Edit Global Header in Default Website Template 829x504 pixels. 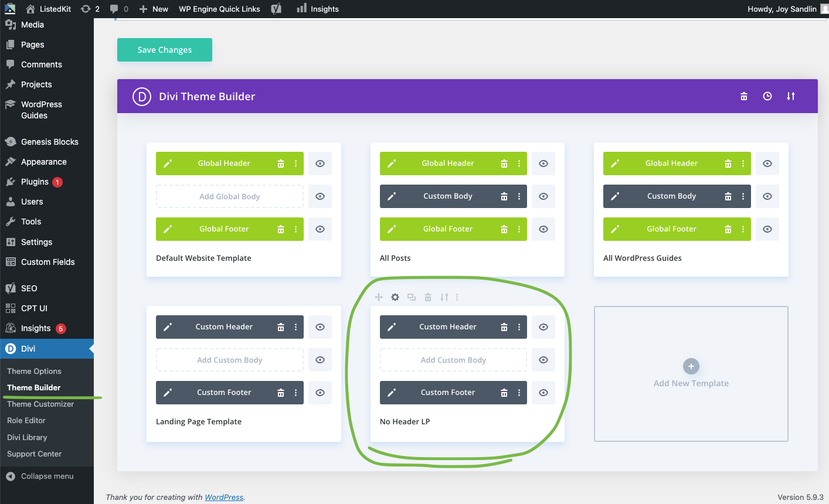tap(168, 164)
